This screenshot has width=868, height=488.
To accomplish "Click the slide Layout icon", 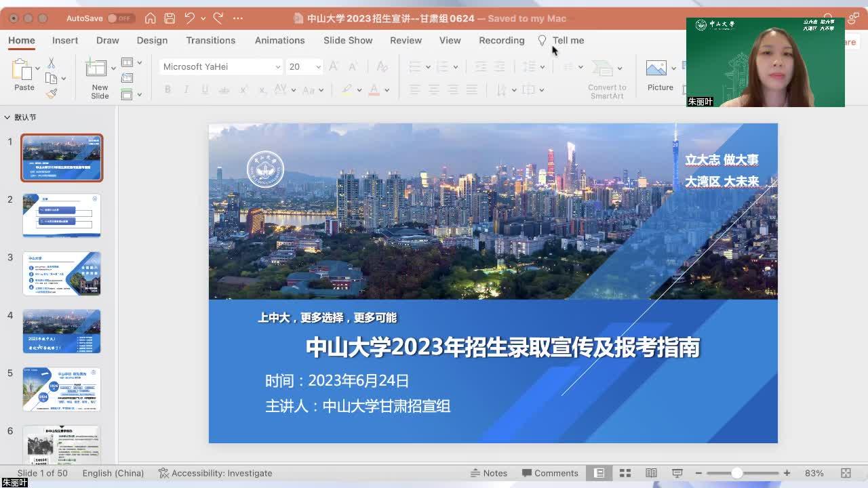I will click(x=127, y=62).
